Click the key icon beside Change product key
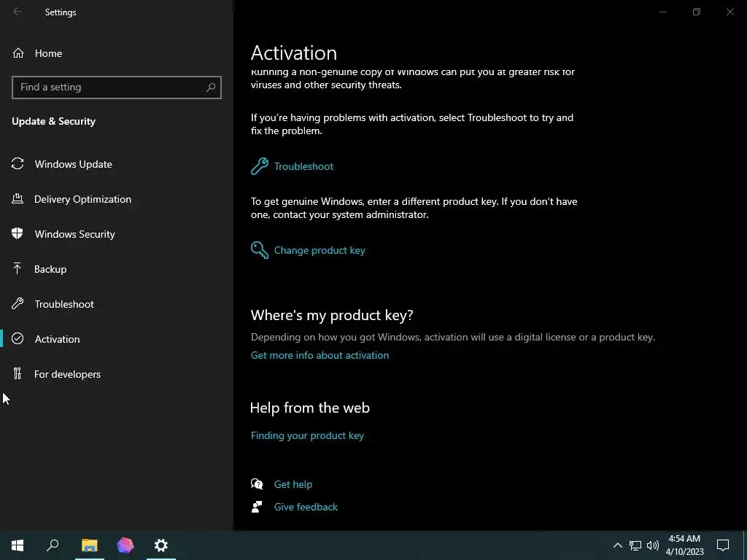The image size is (747, 560). pyautogui.click(x=260, y=250)
